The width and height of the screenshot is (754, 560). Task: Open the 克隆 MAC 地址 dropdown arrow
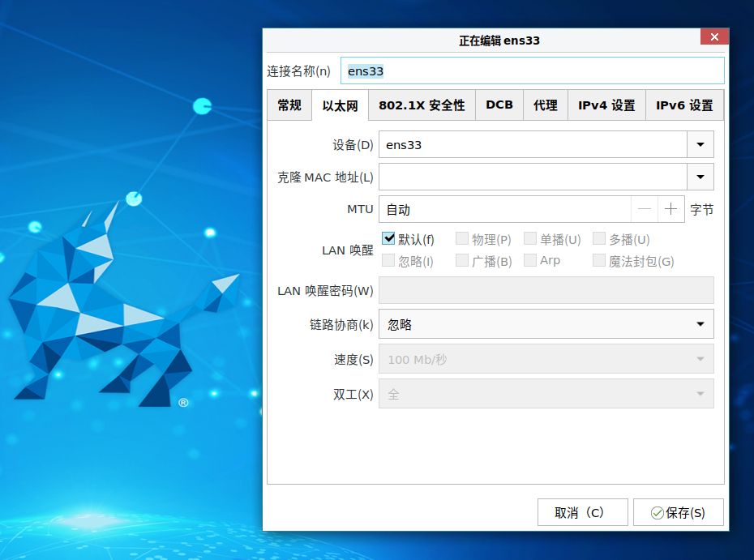point(700,177)
